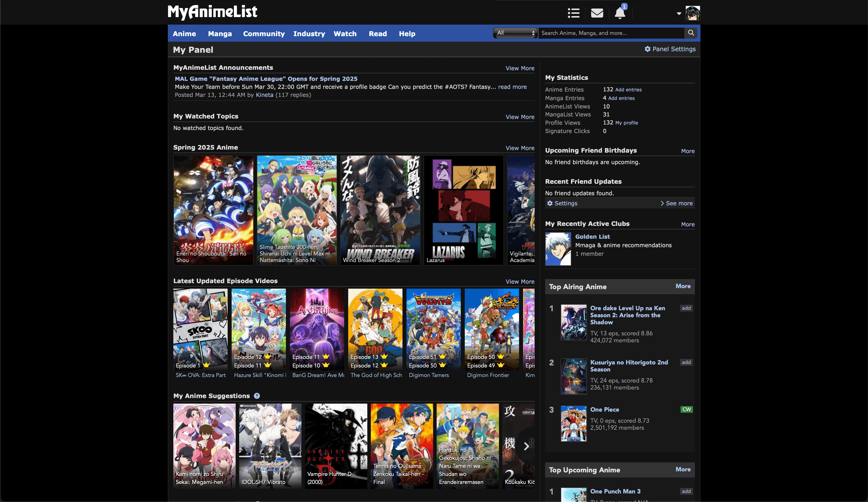Open the Digimon Tamers title link

429,375
